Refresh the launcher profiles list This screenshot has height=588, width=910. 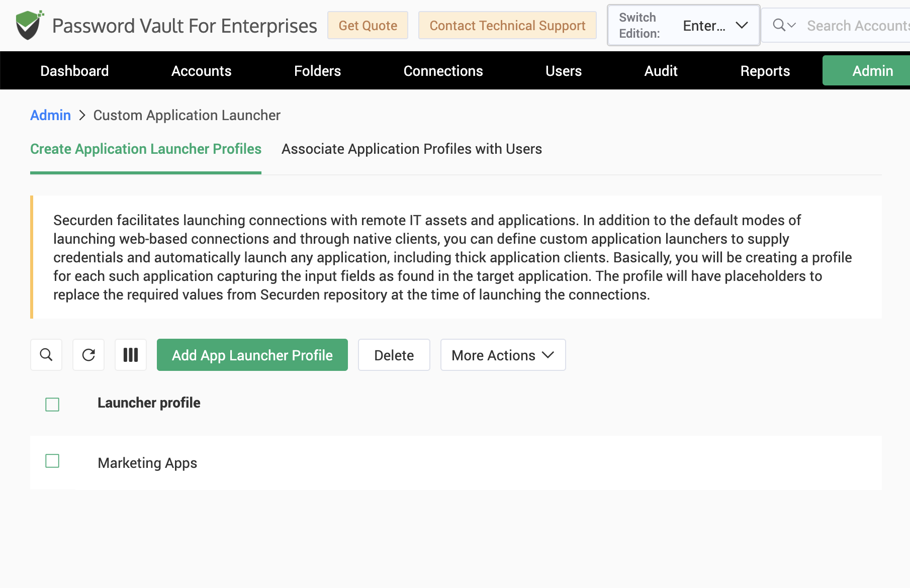(88, 355)
